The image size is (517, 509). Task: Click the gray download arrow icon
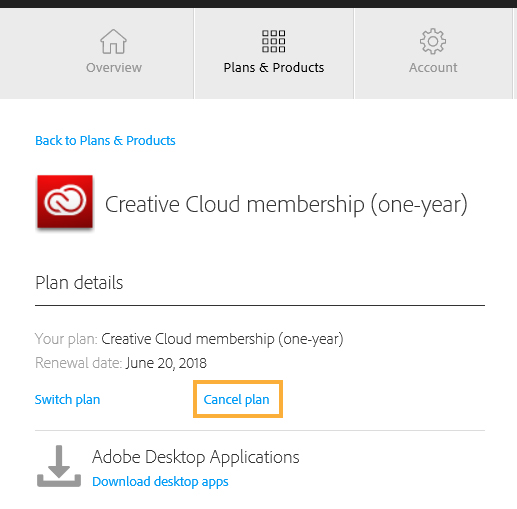click(59, 466)
